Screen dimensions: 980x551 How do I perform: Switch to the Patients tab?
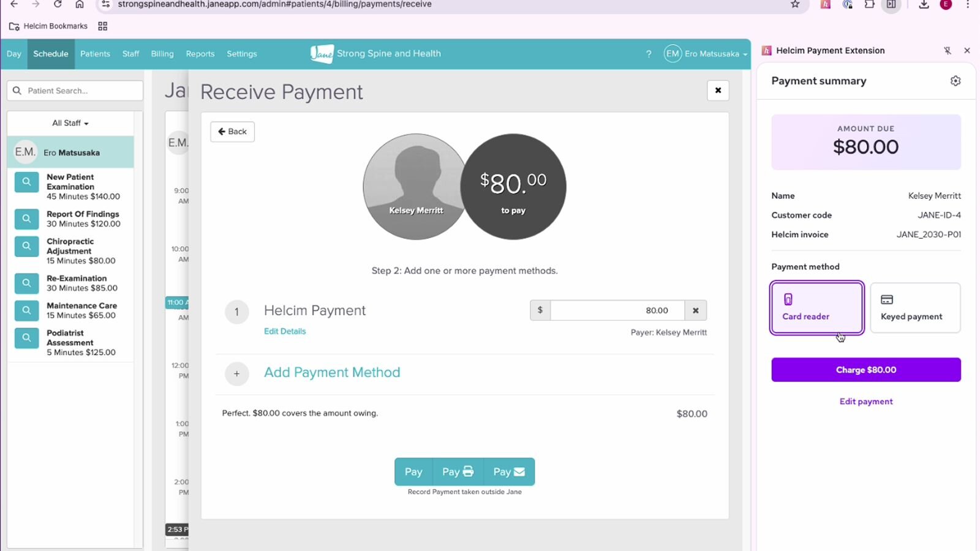tap(95, 54)
